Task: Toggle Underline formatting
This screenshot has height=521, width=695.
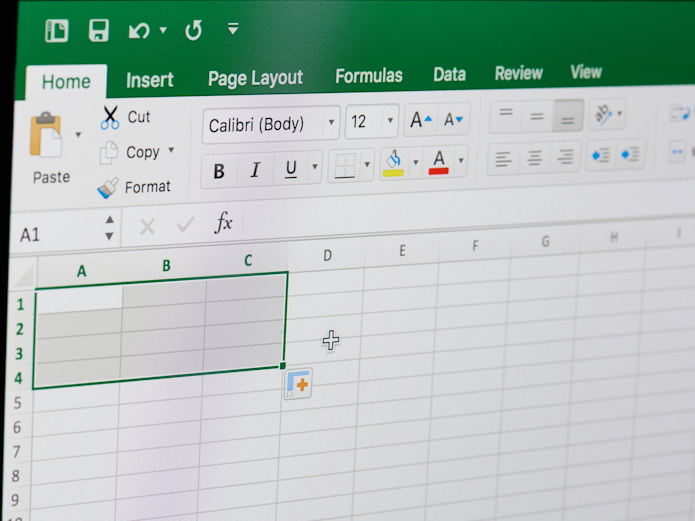Action: click(291, 169)
